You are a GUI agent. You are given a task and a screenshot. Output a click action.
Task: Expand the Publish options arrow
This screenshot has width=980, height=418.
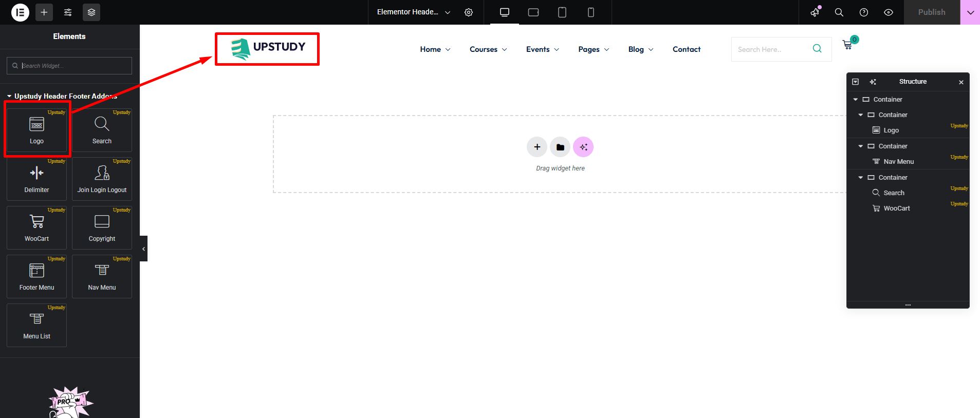coord(970,12)
